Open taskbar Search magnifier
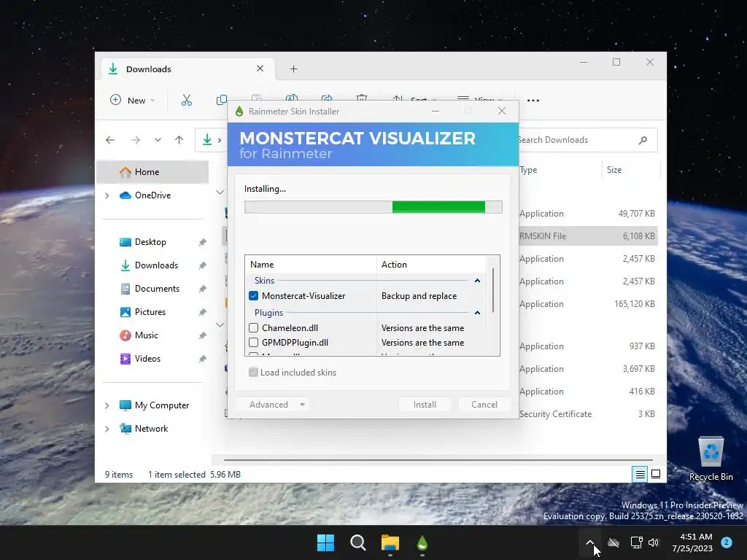Viewport: 747px width, 560px height. tap(357, 542)
